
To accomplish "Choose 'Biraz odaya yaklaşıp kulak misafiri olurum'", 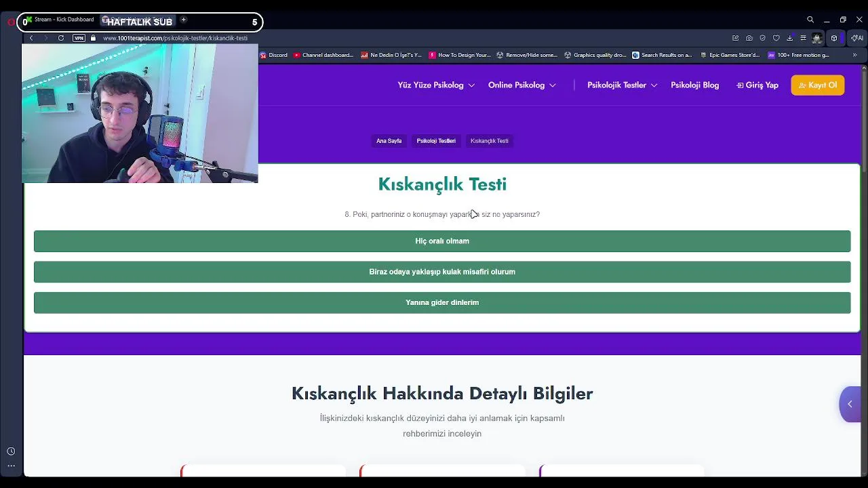I will 442,272.
